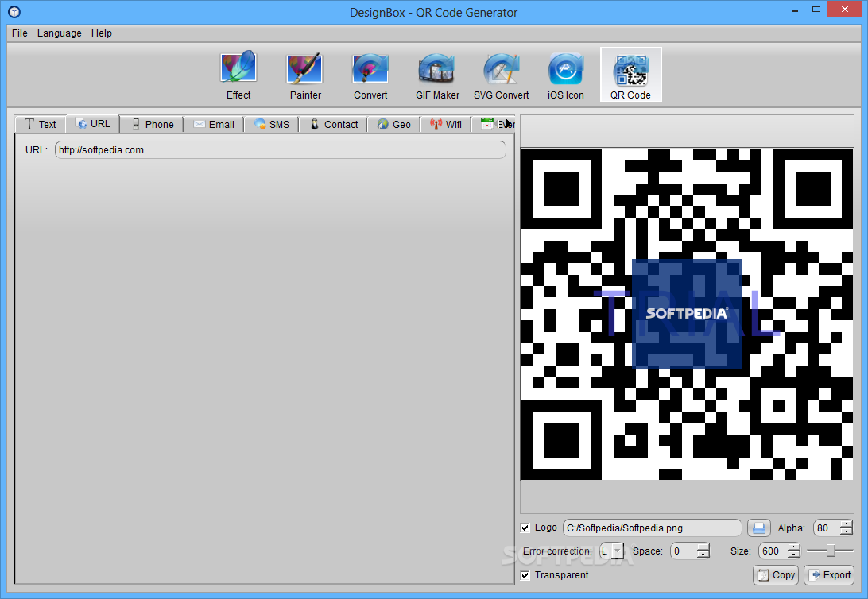Open the File menu

(19, 33)
